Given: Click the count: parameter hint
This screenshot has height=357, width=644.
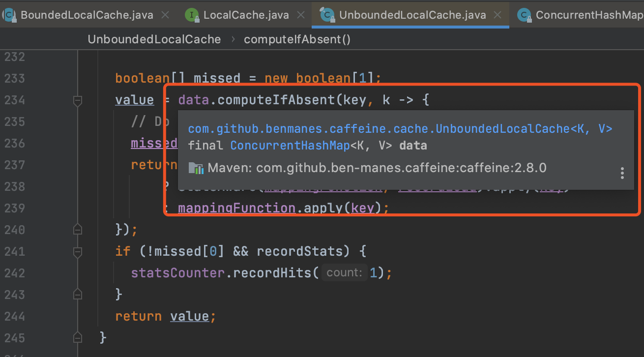Looking at the screenshot, I should (x=344, y=273).
